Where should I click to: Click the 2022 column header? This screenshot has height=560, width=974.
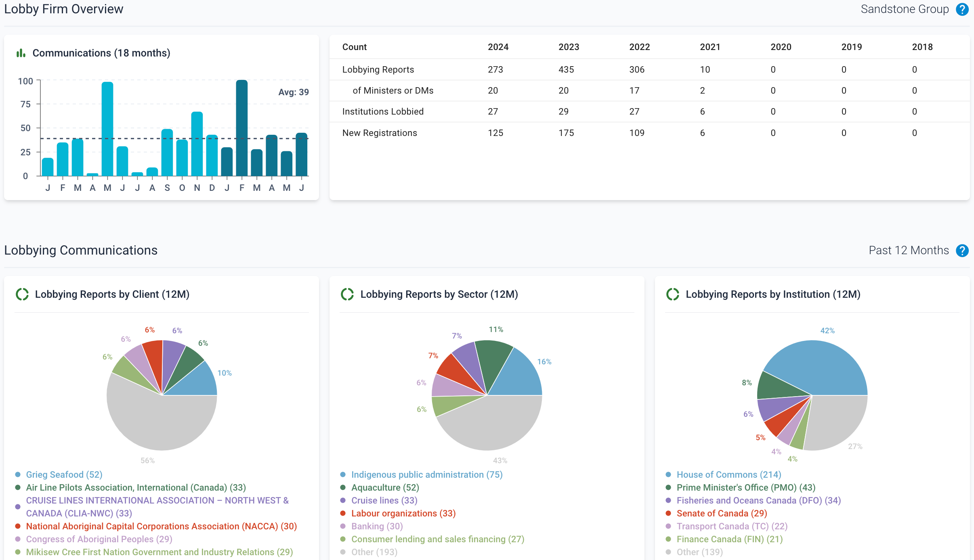[640, 47]
